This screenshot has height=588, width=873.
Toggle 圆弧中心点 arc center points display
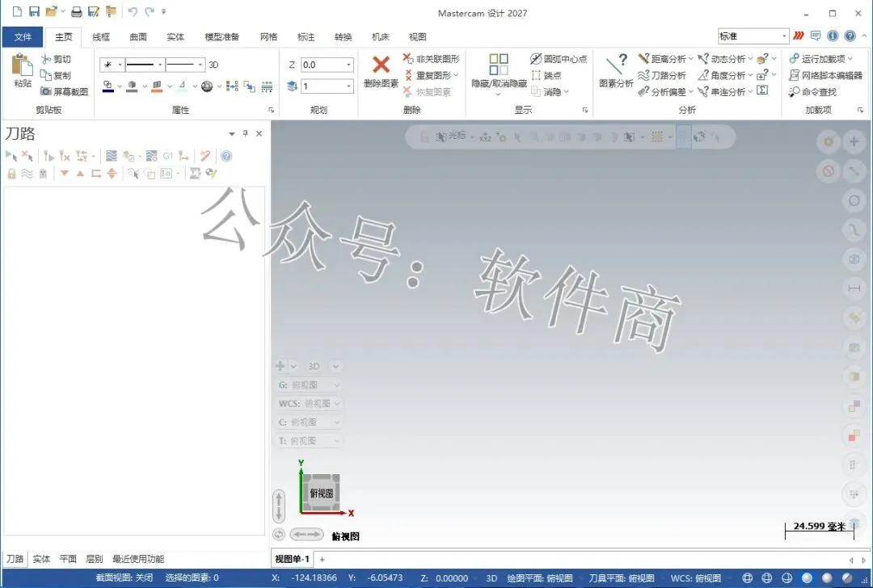click(559, 59)
